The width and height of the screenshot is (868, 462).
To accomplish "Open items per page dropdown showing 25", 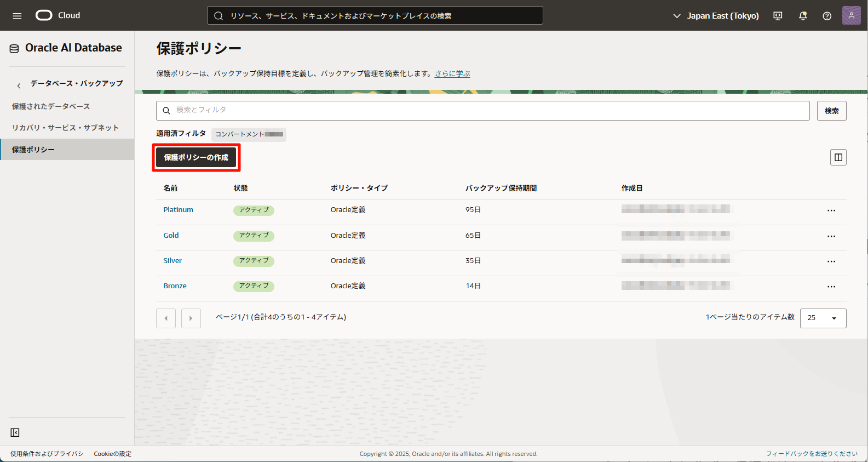I will coord(823,318).
